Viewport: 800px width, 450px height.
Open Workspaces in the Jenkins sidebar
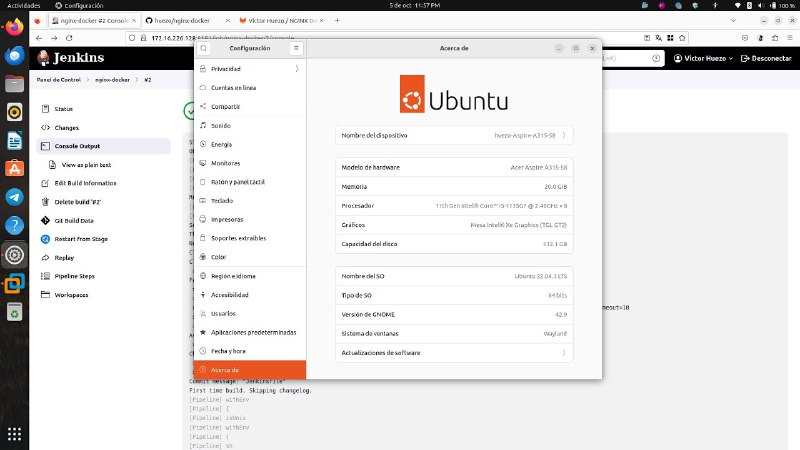[x=104, y=295]
